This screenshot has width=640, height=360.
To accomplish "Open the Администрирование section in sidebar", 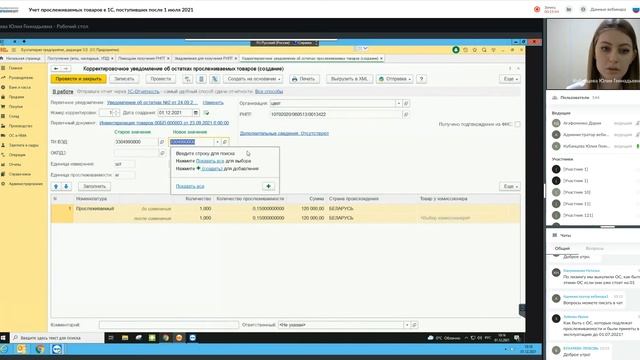I will (x=26, y=184).
